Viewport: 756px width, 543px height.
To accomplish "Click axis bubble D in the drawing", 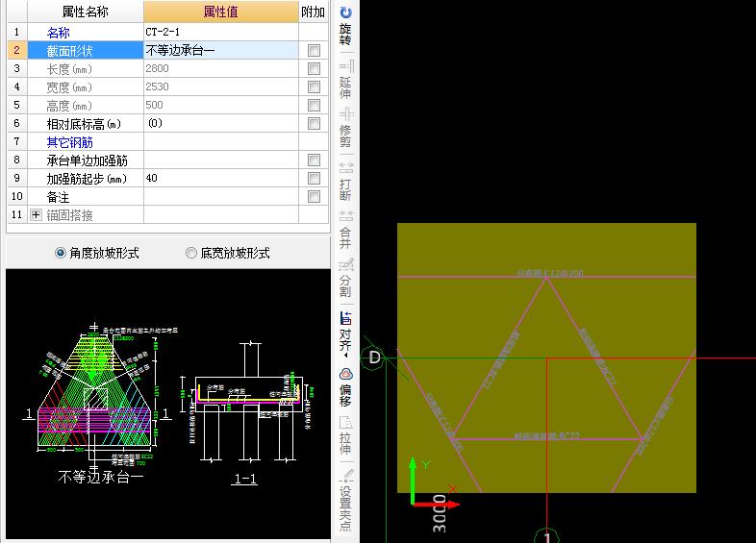I will click(374, 358).
